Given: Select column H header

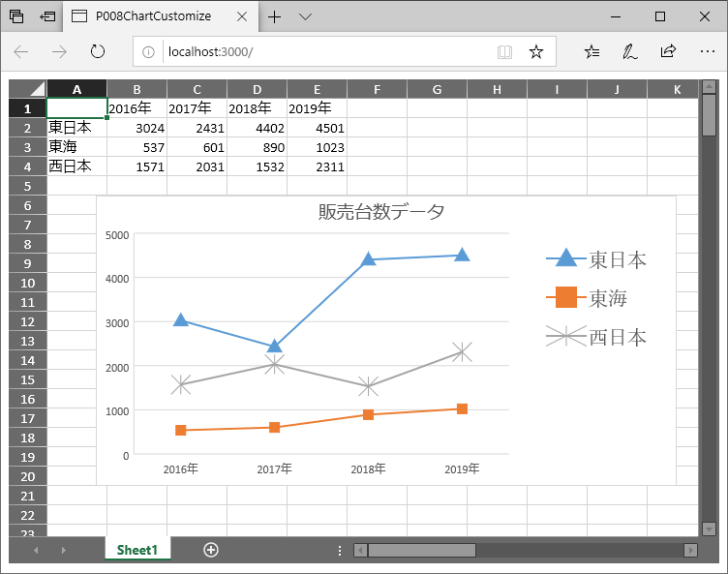Looking at the screenshot, I should 497,89.
